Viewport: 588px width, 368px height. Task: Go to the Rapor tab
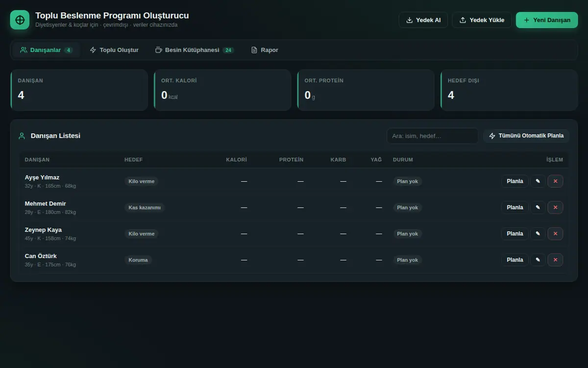265,50
